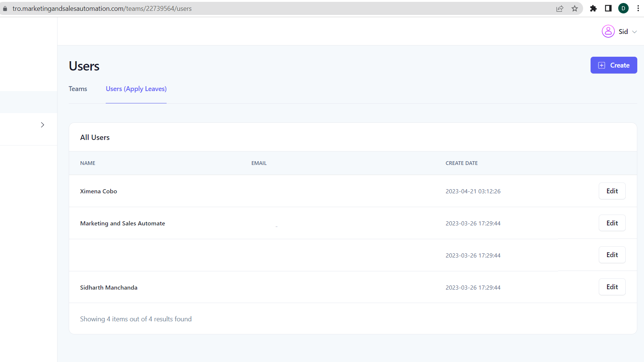Select the Users (Apply Leaves) tab
This screenshot has height=362, width=644.
pyautogui.click(x=136, y=89)
